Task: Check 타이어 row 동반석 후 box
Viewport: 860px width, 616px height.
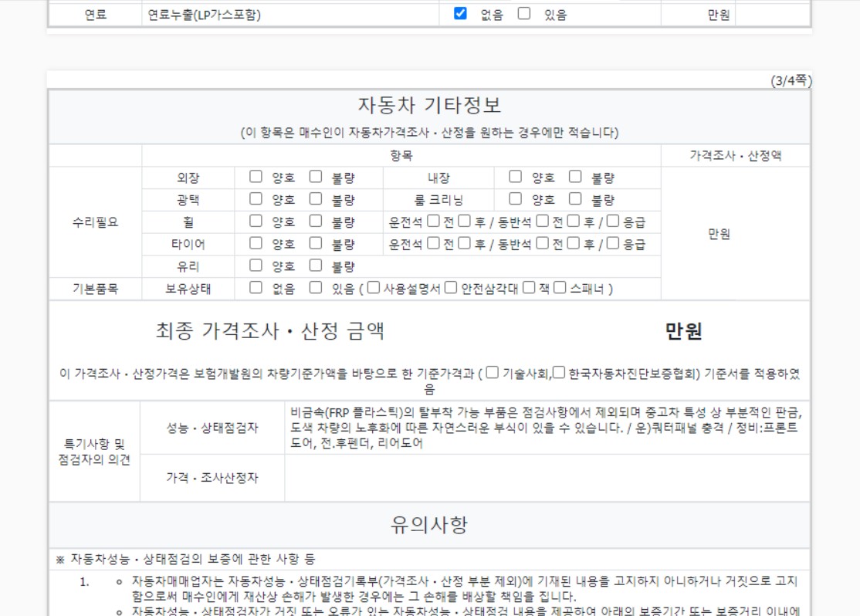Action: pos(573,244)
